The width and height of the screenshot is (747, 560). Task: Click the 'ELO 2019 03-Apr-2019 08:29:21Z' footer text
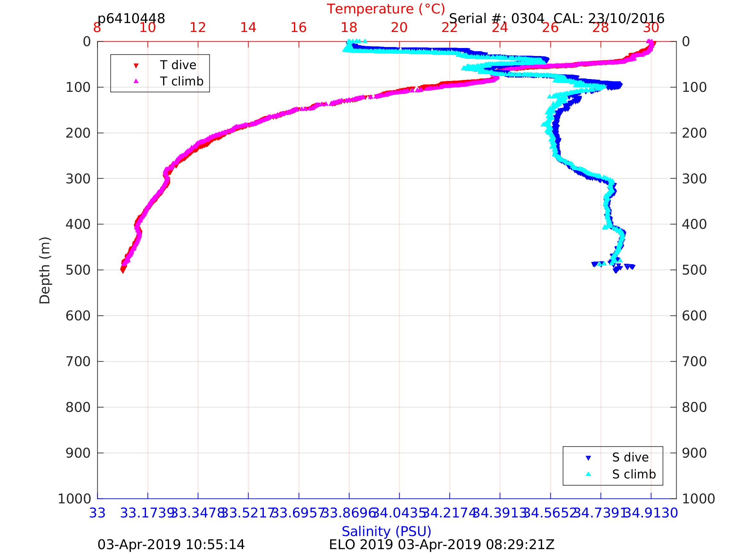442,545
